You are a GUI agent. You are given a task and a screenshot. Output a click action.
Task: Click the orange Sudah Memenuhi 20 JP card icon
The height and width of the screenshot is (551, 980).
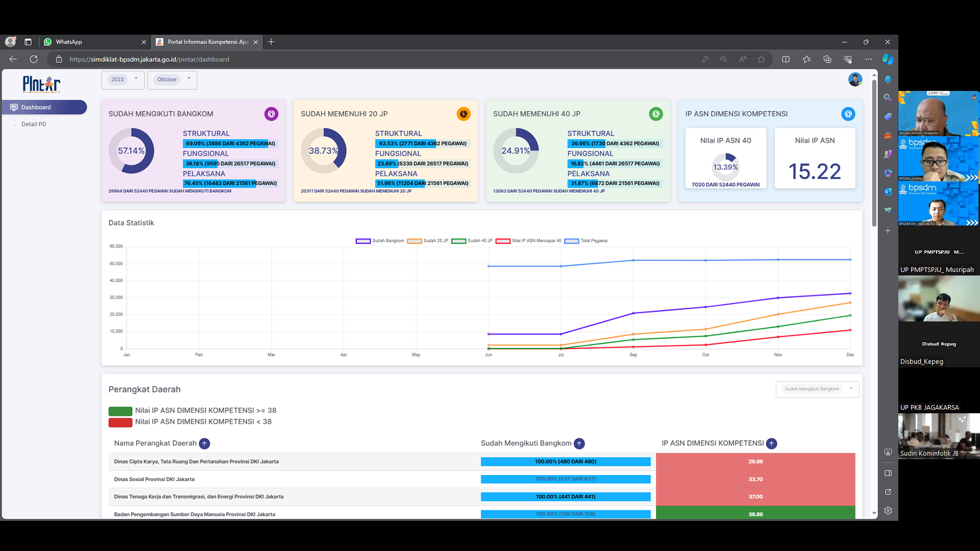(463, 114)
